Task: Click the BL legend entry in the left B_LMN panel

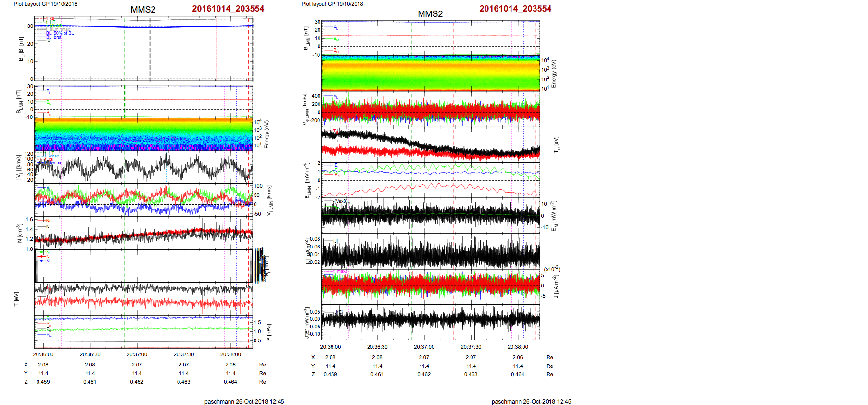Action: click(48, 91)
